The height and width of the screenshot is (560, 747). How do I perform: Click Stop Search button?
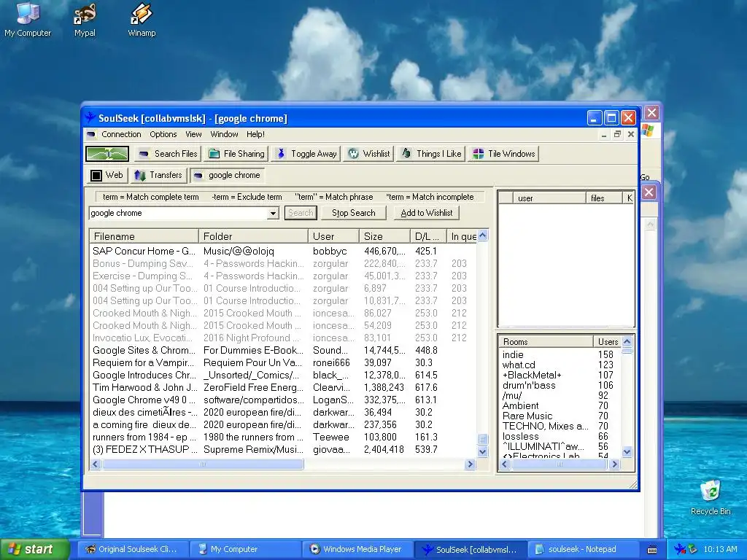[x=354, y=213]
